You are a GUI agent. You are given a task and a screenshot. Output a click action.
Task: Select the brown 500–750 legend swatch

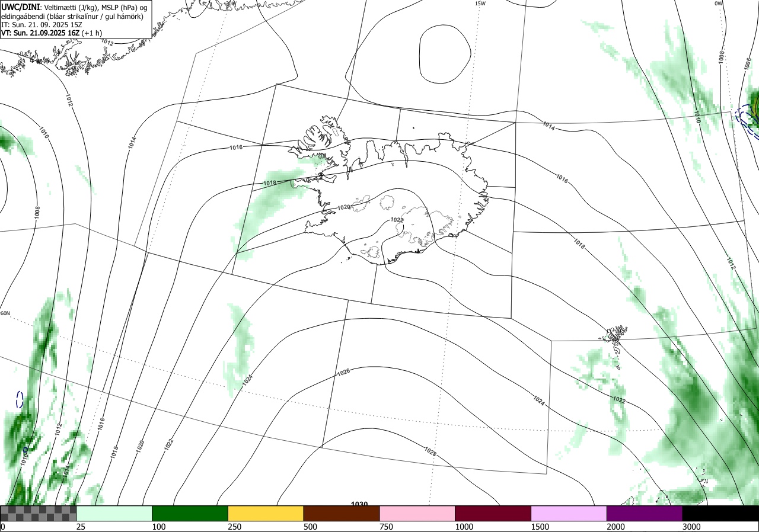click(342, 513)
